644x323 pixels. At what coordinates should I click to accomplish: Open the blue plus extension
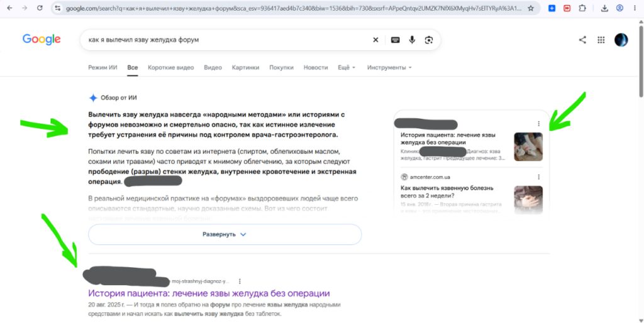[x=552, y=8]
